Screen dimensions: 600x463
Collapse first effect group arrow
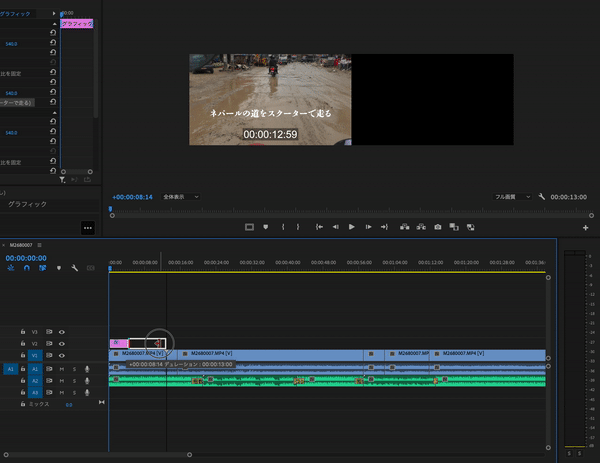(x=54, y=24)
